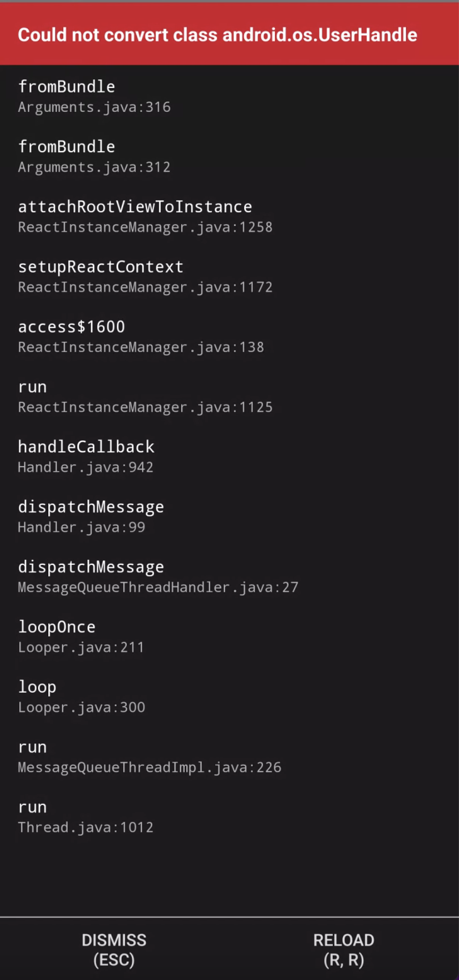Click the RELOAD (R, R) button
The height and width of the screenshot is (980, 459).
click(343, 949)
